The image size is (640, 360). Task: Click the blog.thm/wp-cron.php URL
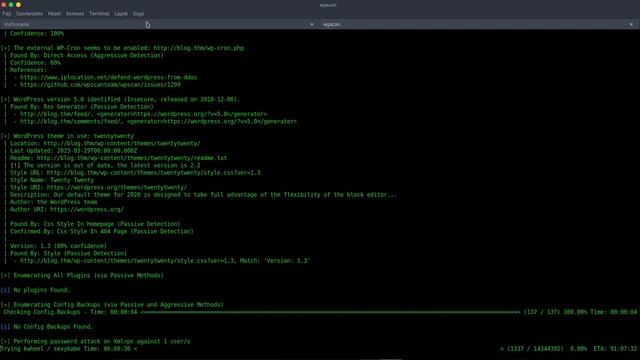[199, 48]
